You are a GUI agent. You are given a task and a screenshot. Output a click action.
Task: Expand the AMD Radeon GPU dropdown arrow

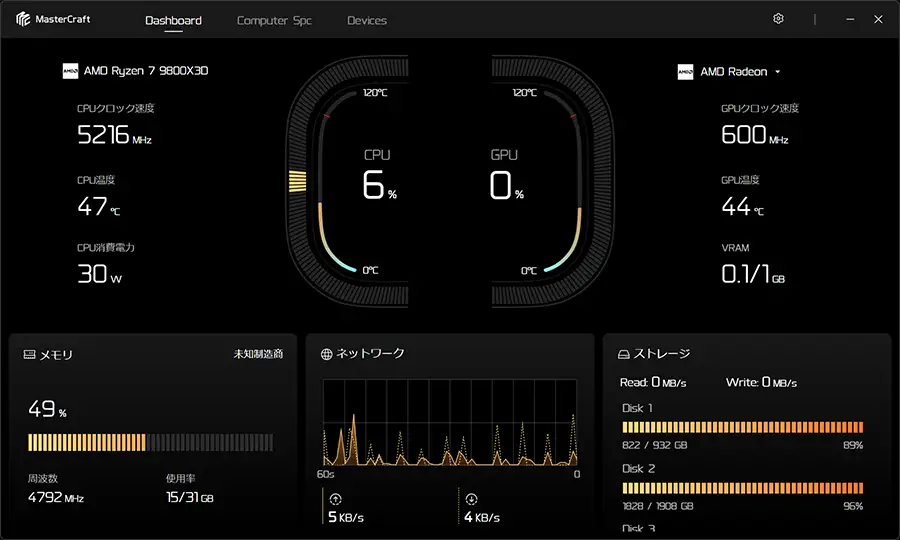[778, 72]
